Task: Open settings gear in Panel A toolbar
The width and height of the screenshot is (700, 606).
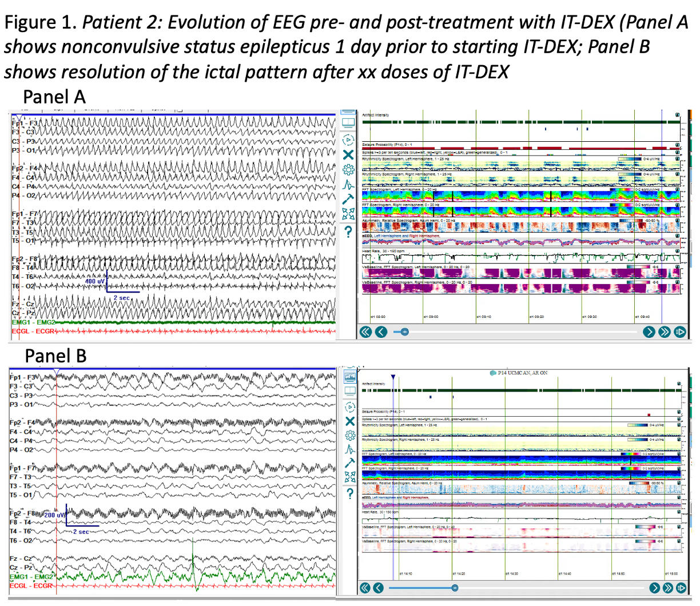Action: point(348,170)
